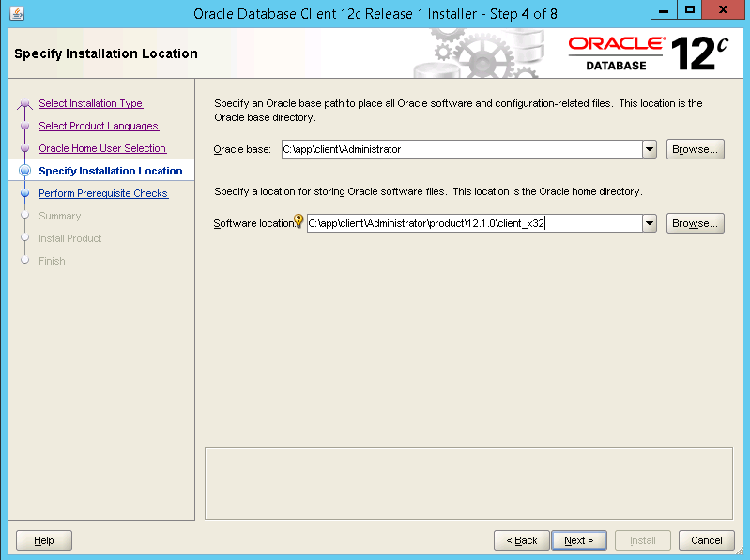This screenshot has width=750, height=560.
Task: Click the Oracle 12c Database logo
Action: point(648,53)
